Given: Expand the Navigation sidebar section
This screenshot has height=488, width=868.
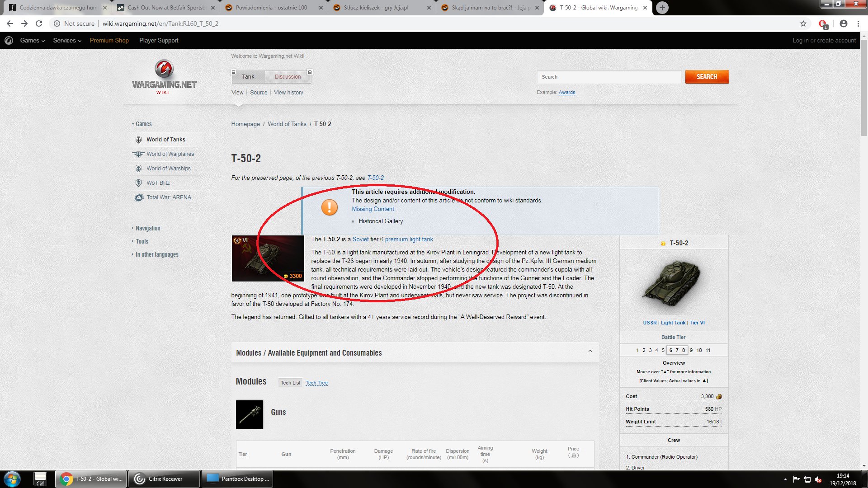Looking at the screenshot, I should click(146, 228).
